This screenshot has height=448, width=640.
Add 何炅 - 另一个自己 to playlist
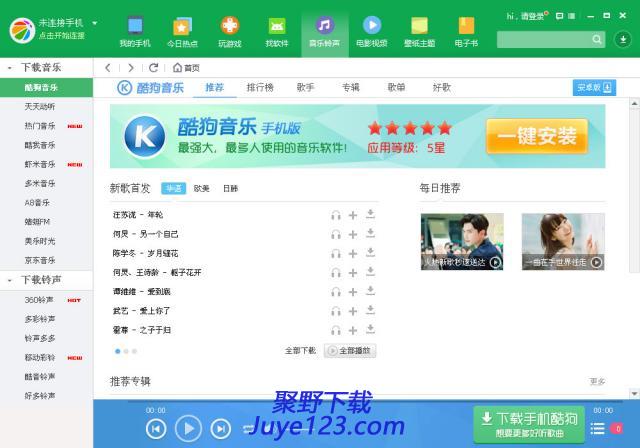coord(353,234)
